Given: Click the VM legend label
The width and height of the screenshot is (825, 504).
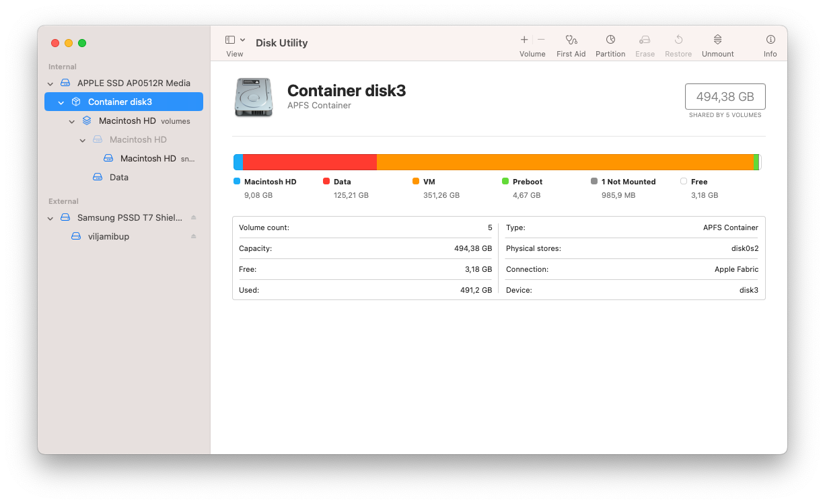Looking at the screenshot, I should pyautogui.click(x=429, y=182).
